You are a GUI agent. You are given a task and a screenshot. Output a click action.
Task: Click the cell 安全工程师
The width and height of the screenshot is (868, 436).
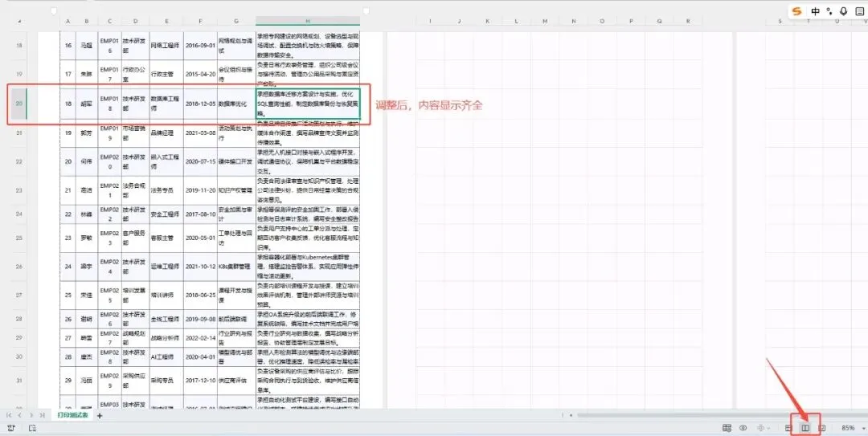[166, 214]
